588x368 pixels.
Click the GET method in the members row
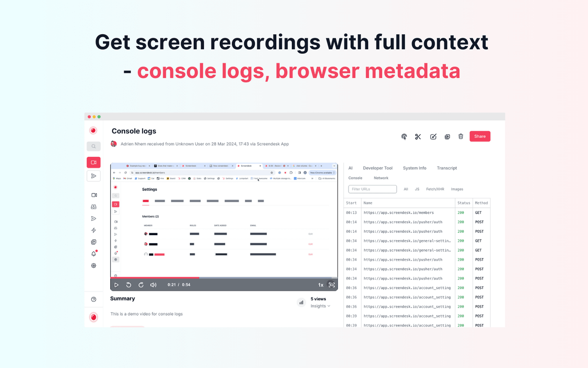[x=478, y=213]
